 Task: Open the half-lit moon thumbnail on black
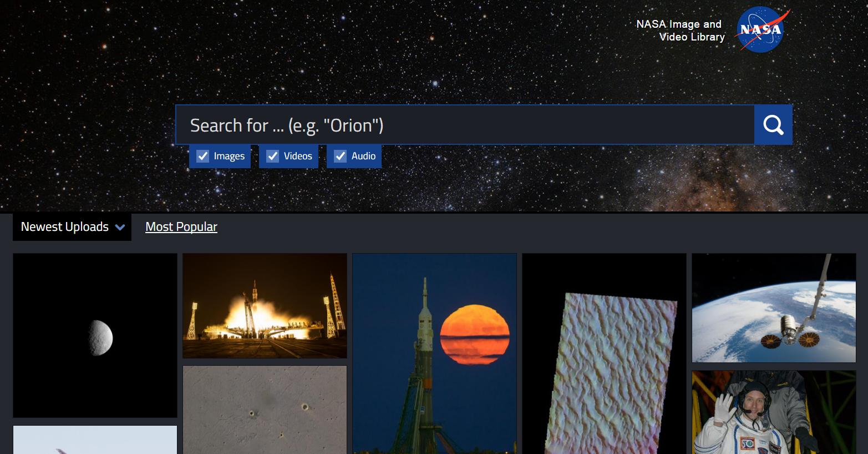pyautogui.click(x=95, y=335)
